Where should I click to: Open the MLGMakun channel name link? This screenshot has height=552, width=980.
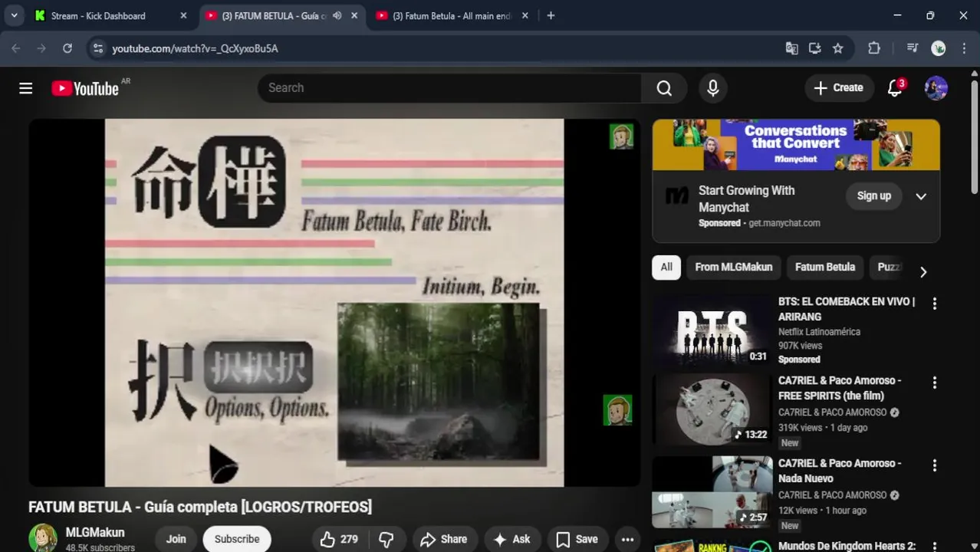pos(95,532)
